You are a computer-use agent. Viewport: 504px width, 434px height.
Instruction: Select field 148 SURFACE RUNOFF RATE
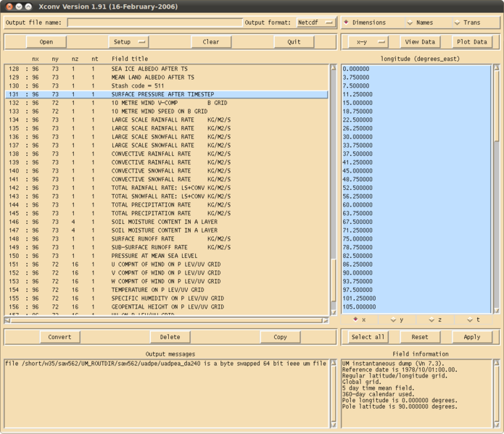(x=167, y=239)
